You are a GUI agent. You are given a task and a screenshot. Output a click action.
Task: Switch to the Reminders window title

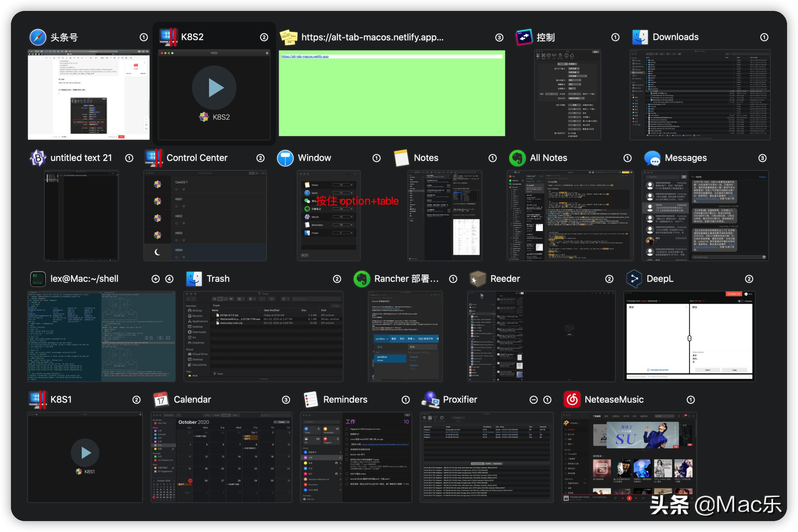(345, 400)
